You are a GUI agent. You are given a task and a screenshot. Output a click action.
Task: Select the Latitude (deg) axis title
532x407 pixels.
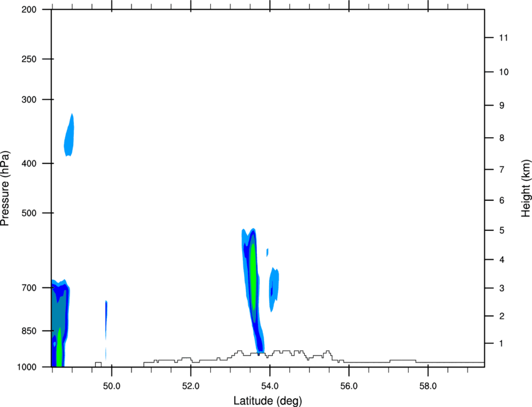pos(267,401)
